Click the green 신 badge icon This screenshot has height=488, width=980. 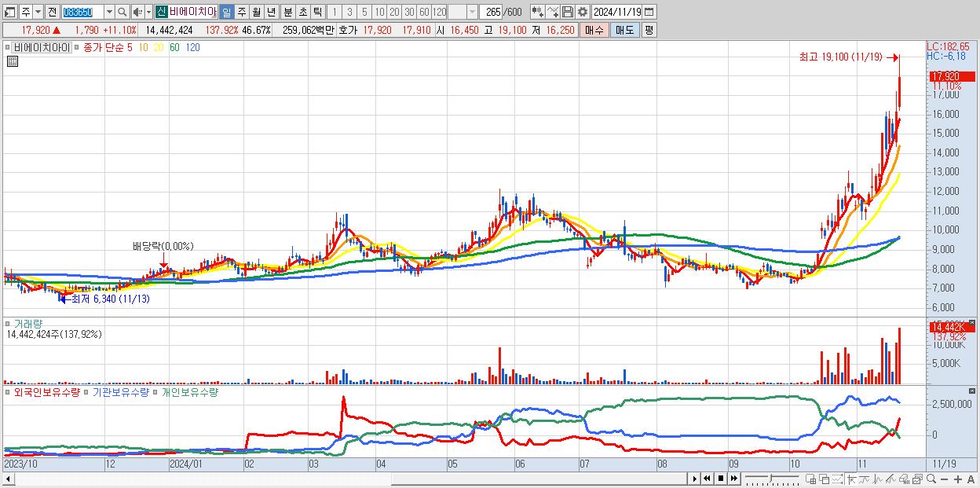(160, 12)
